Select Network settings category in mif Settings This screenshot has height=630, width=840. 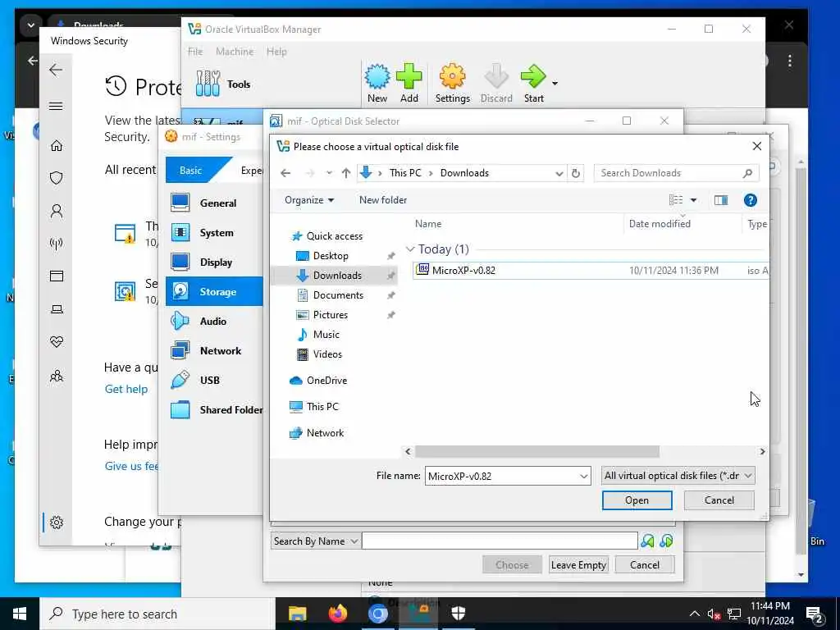[214, 350]
